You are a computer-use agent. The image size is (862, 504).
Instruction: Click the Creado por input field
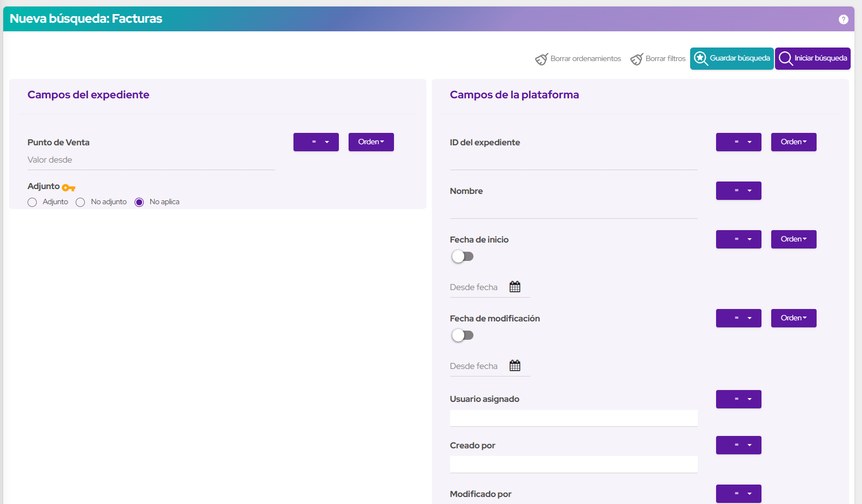coord(573,465)
